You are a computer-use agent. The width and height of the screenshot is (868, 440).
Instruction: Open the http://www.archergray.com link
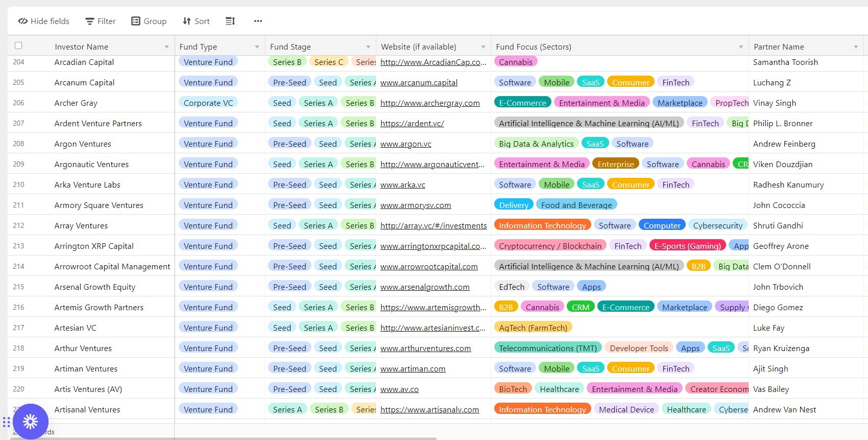point(430,103)
